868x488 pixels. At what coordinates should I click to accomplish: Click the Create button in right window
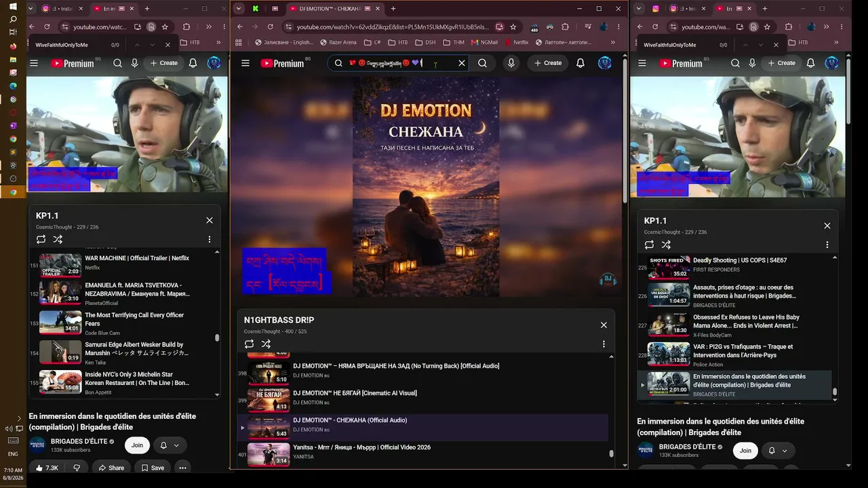[x=782, y=63]
